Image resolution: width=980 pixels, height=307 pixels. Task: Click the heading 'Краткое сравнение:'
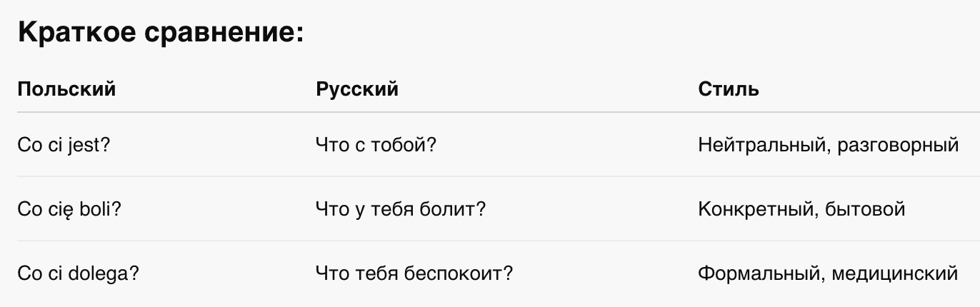161,33
